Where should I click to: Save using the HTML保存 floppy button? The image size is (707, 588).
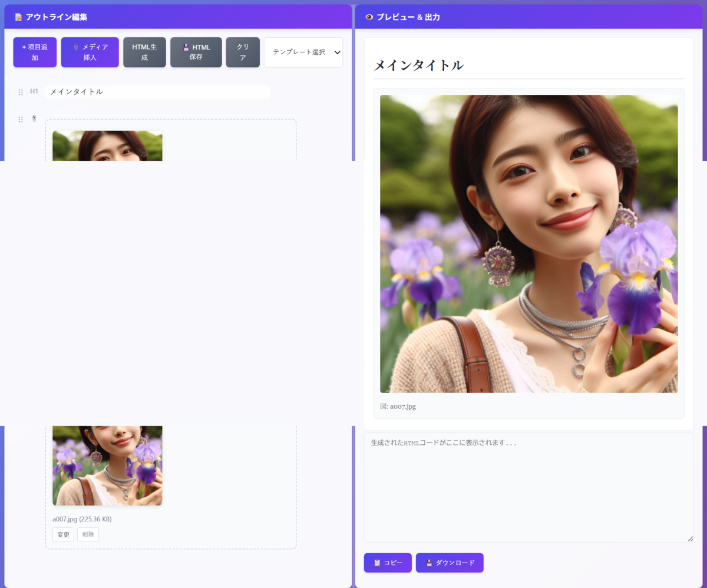[196, 52]
